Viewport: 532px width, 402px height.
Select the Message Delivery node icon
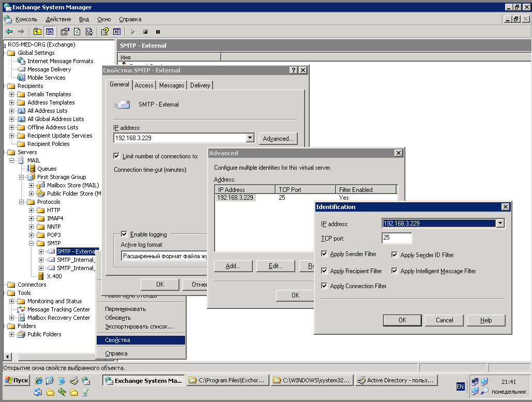(x=22, y=69)
